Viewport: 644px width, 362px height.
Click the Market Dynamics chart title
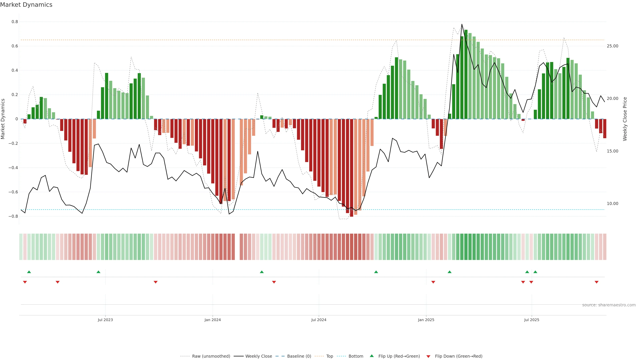26,5
